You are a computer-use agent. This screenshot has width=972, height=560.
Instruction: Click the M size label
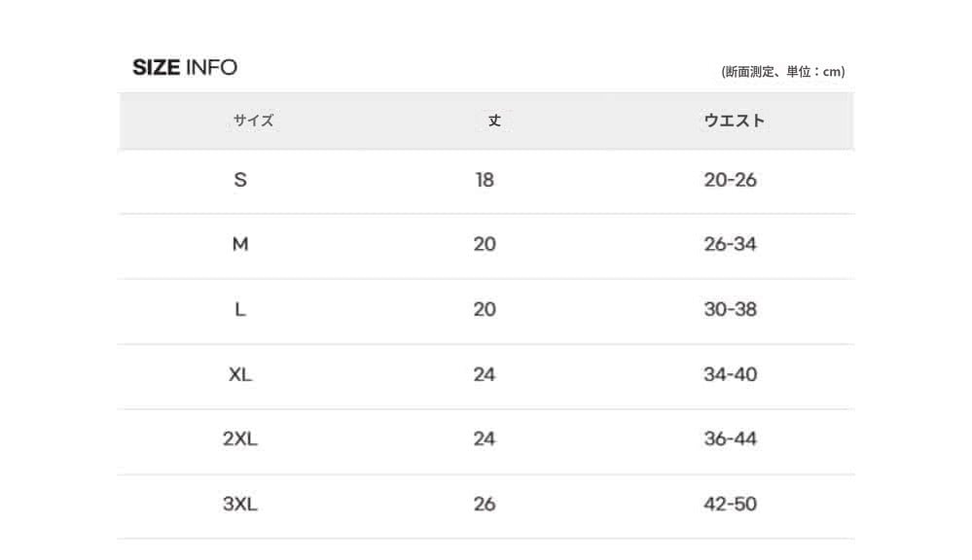click(x=240, y=244)
